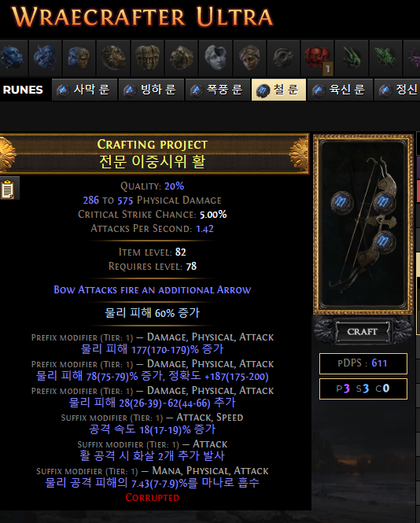420x523 pixels.
Task: Click the pDPS 611 display box
Action: pyautogui.click(x=363, y=363)
